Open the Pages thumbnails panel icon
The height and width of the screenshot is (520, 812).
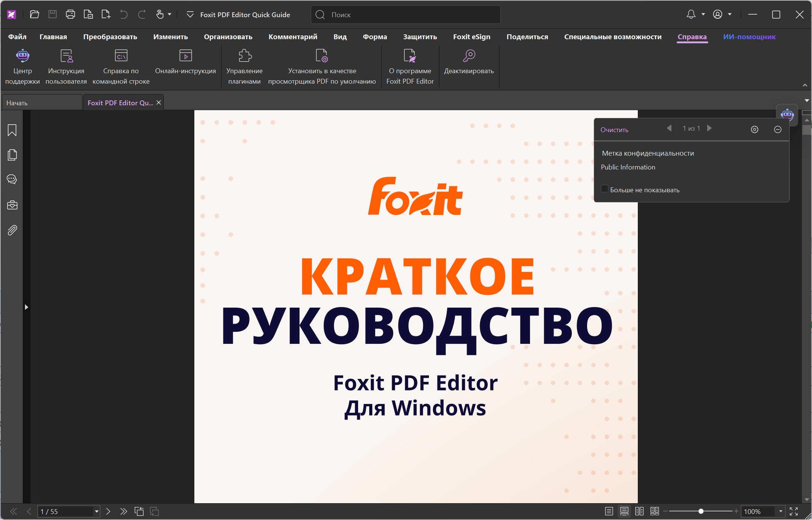(12, 155)
